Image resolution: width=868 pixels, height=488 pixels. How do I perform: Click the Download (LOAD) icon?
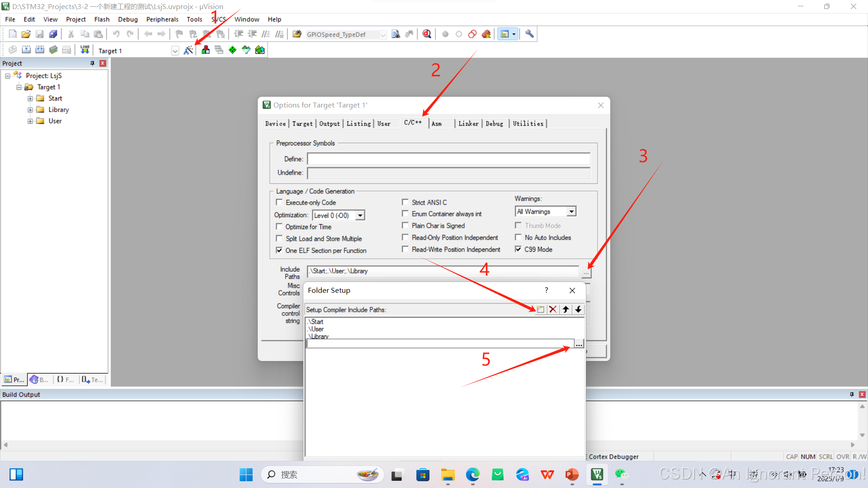pos(85,50)
